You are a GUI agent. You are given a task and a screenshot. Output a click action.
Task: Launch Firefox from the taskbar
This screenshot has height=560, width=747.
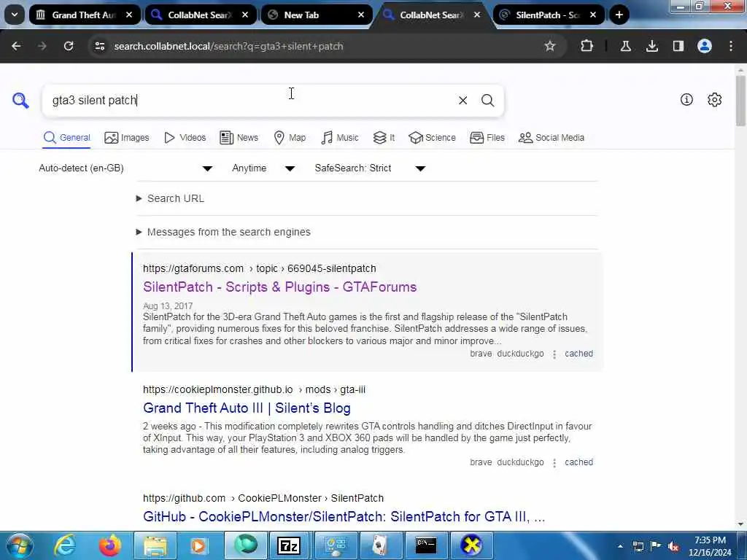tap(109, 545)
